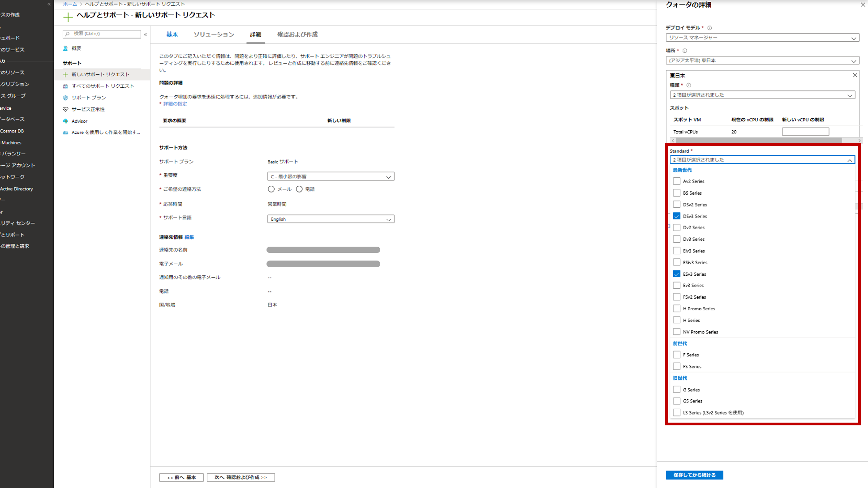Click the 新しい vCPU の制限 input field
Screen dimensions: 868x488
tap(805, 132)
